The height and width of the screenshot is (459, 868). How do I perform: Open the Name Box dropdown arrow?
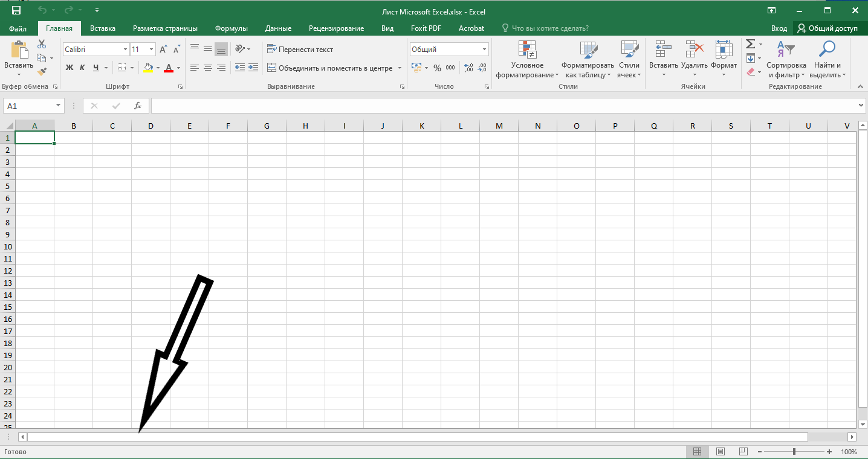click(58, 106)
